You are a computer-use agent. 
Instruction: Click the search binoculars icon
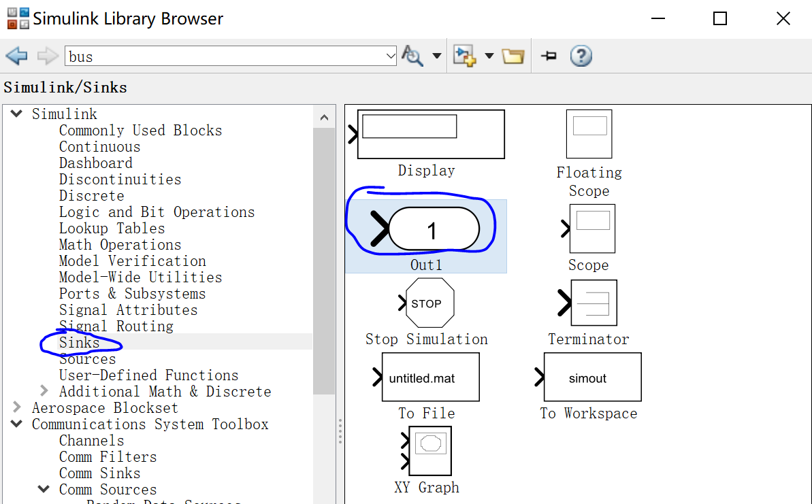click(412, 55)
